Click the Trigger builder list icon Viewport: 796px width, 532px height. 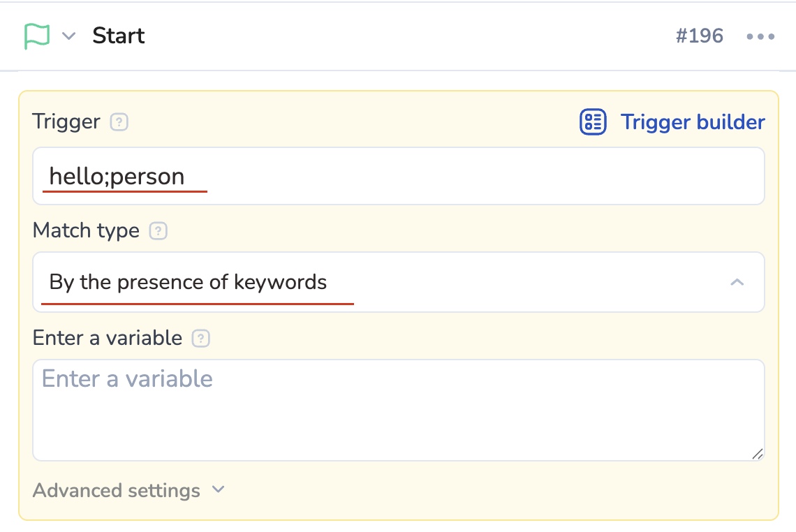pyautogui.click(x=593, y=122)
